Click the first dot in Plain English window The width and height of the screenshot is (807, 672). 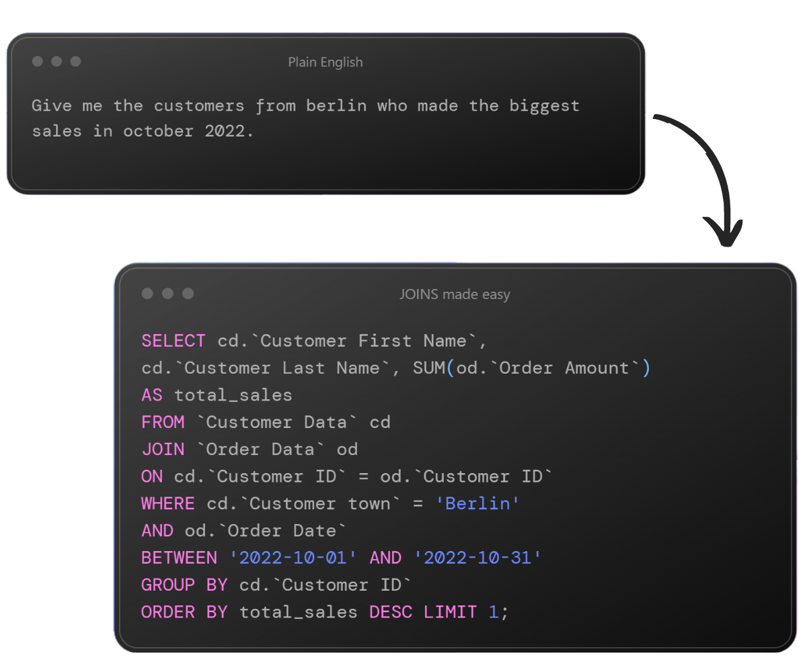[38, 61]
